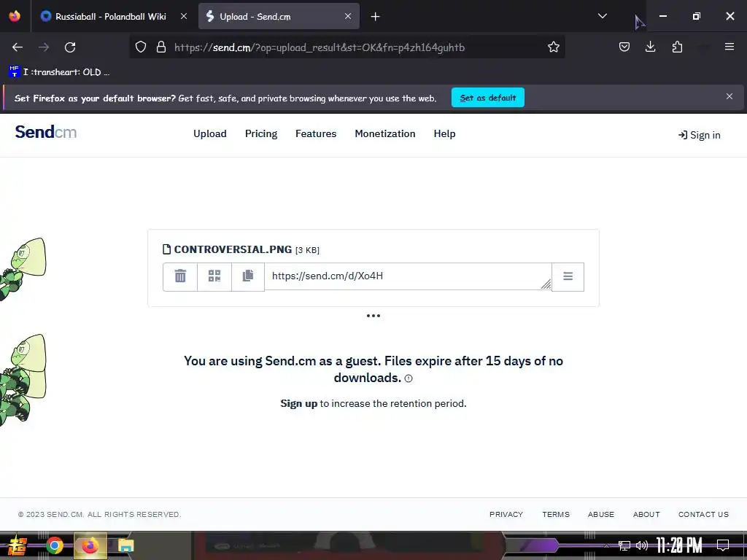Click the CONTROVERSIAL.PNG file name
This screenshot has width=747, height=560.
click(233, 249)
